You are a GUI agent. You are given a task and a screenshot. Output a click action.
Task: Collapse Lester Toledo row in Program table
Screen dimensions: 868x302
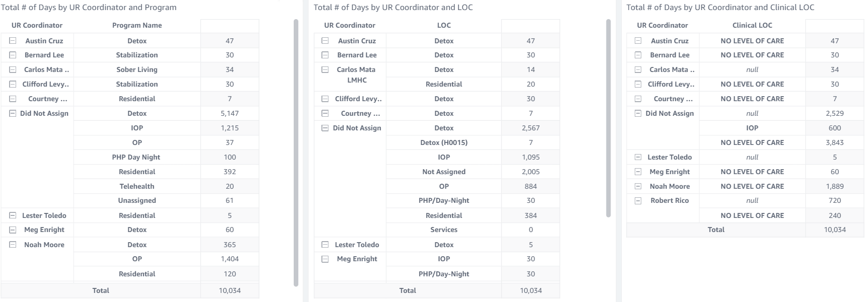(x=13, y=215)
